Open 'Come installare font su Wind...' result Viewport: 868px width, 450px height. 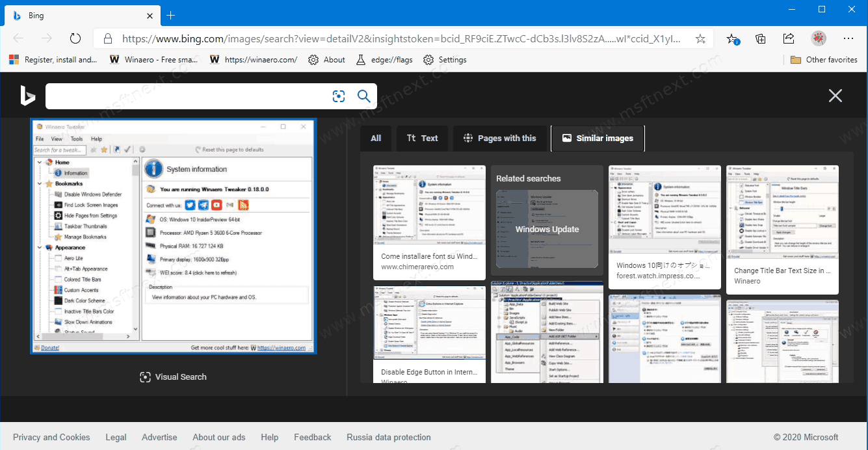429,222
